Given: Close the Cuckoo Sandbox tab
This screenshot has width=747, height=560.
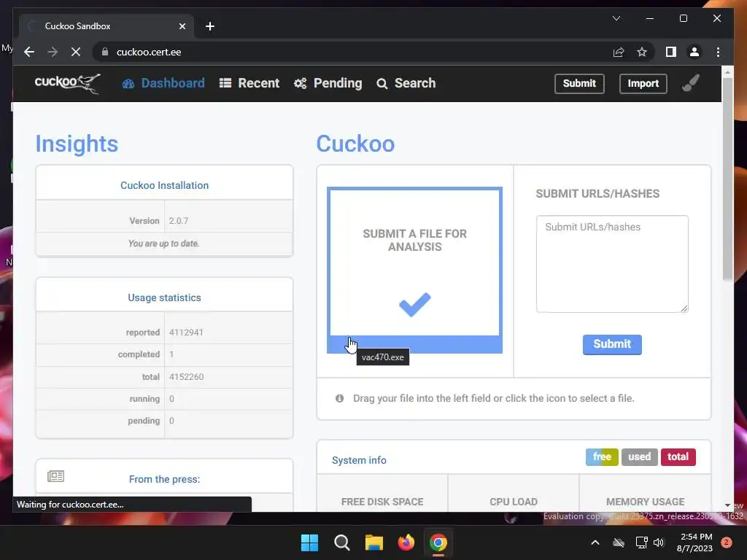Looking at the screenshot, I should (x=182, y=26).
